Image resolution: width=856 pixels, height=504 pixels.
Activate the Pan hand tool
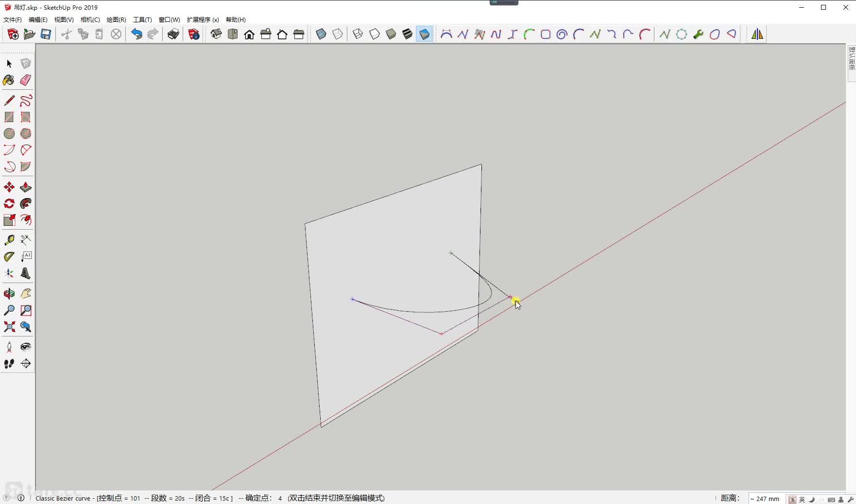[26, 294]
